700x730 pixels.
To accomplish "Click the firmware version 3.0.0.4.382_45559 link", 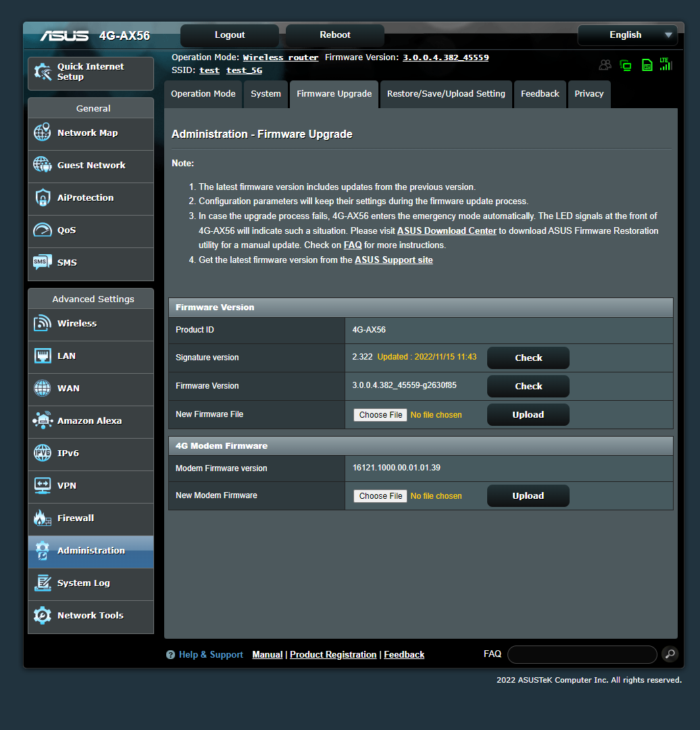I will tap(445, 57).
